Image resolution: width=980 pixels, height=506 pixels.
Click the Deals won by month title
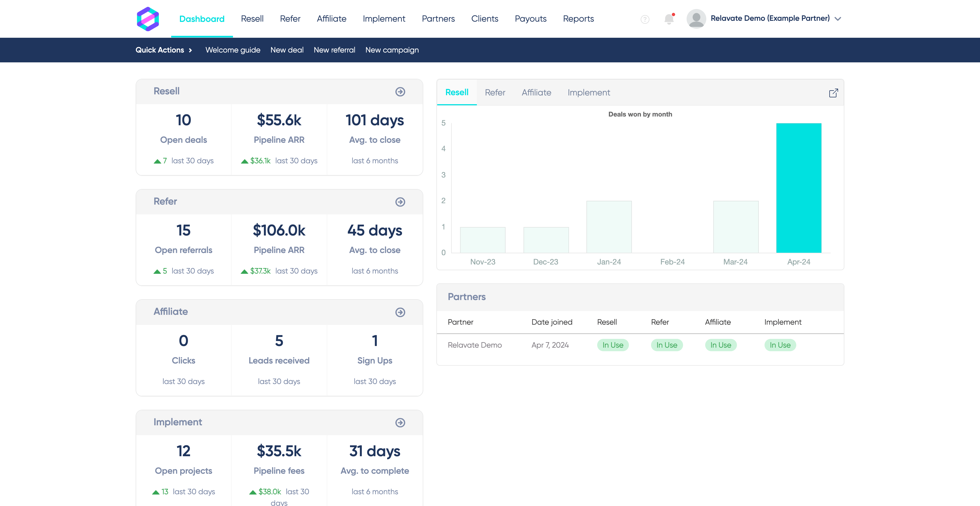pyautogui.click(x=640, y=114)
